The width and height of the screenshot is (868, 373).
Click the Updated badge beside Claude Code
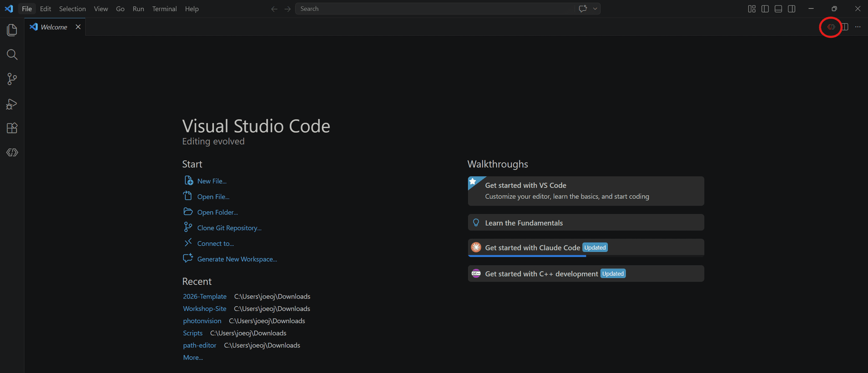pyautogui.click(x=595, y=248)
